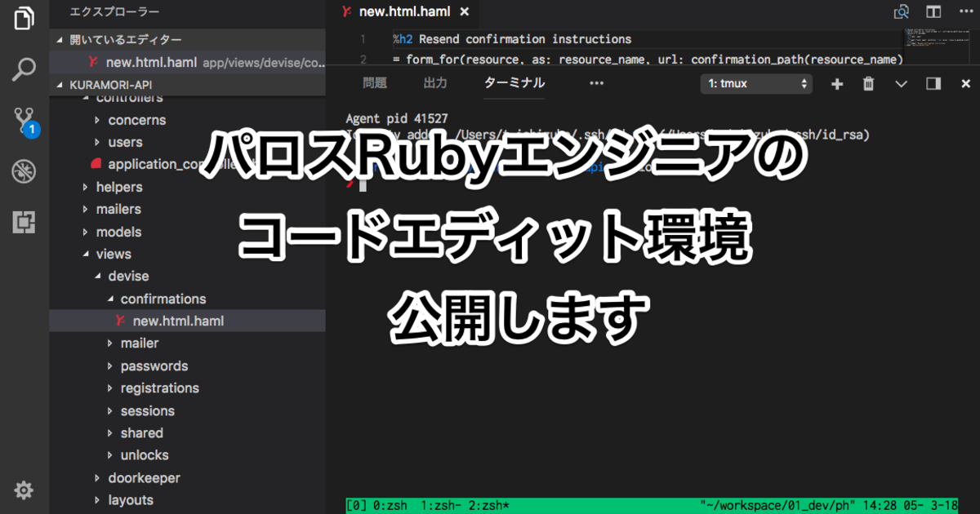The image size is (980, 514).
Task: Open editor more actions ellipsis menu
Action: (964, 12)
